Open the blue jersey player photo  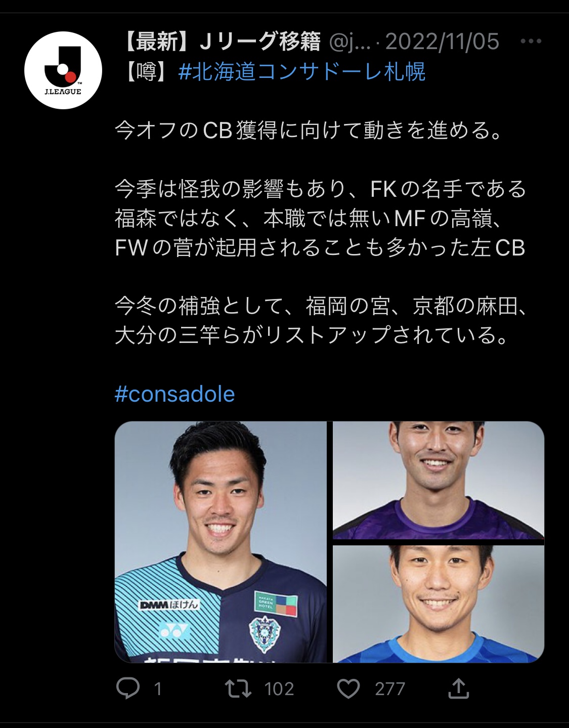(x=439, y=604)
